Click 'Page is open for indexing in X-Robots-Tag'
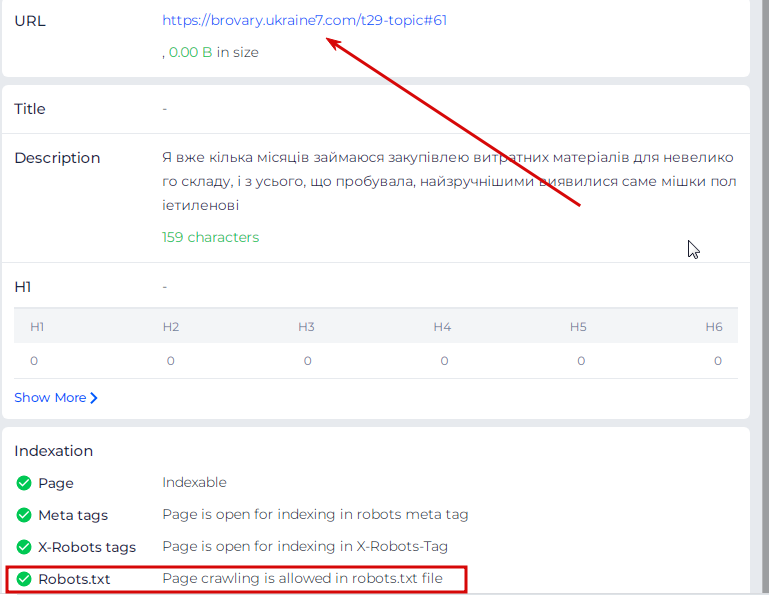Image resolution: width=769 pixels, height=595 pixels. point(305,546)
